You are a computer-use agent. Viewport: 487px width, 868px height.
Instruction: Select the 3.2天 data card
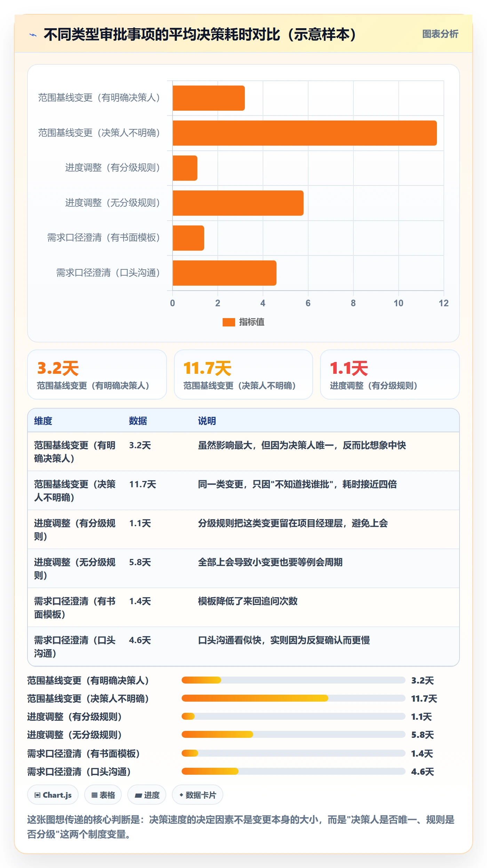97,374
